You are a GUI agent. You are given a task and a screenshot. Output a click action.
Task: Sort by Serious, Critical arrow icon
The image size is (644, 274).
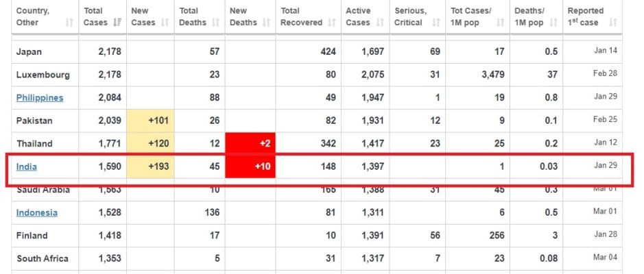click(x=433, y=23)
